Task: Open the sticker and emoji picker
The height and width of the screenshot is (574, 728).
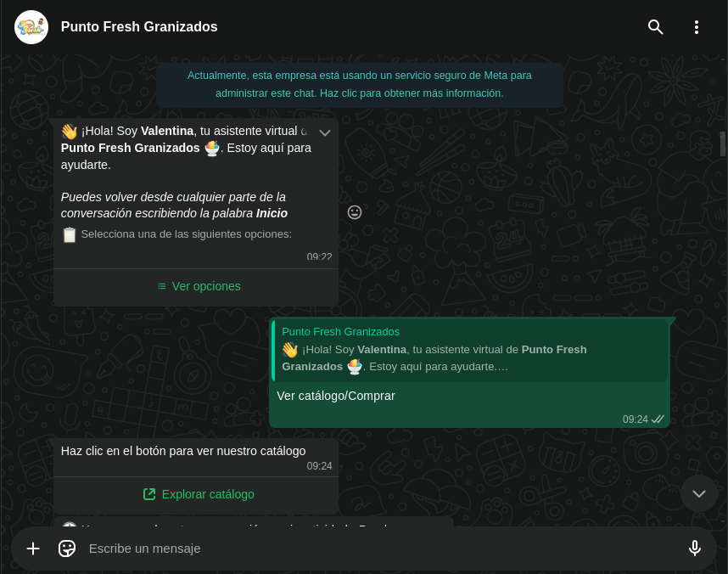Action: [x=67, y=549]
